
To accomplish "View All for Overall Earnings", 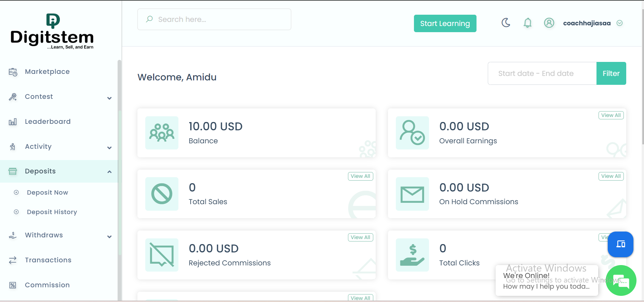I will [x=611, y=115].
